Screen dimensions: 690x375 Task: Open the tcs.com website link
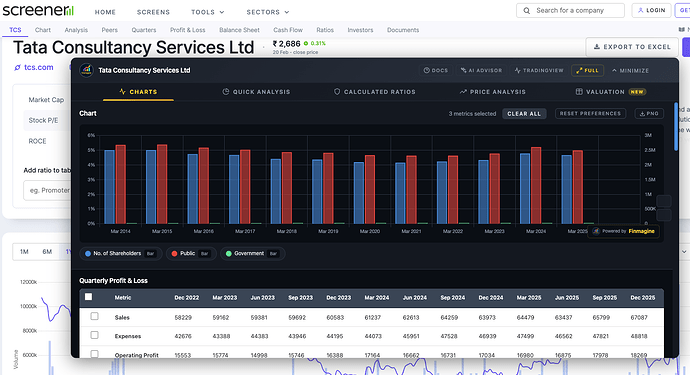34,67
